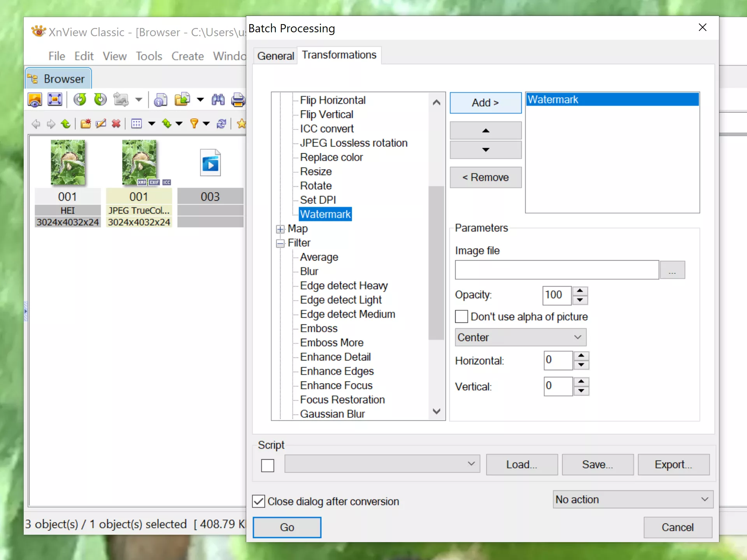Open the No action dropdown
The width and height of the screenshot is (747, 560).
(x=633, y=499)
